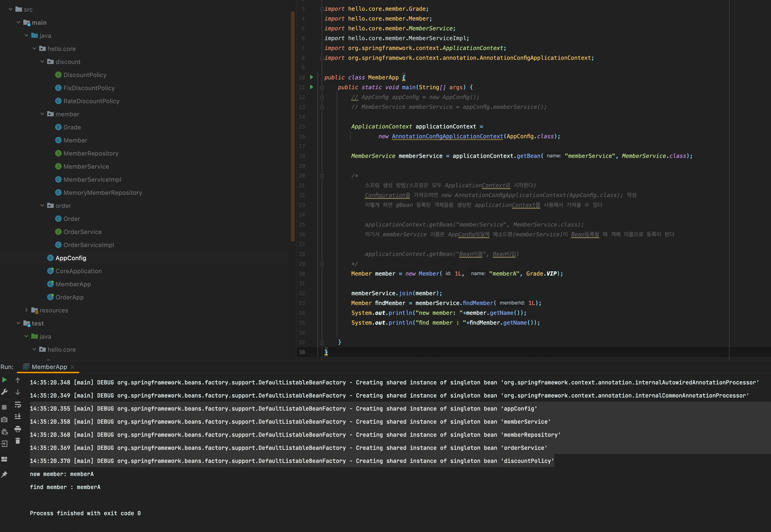Rerun MemberApp with the green play button
This screenshot has width=771, height=532.
(4, 380)
